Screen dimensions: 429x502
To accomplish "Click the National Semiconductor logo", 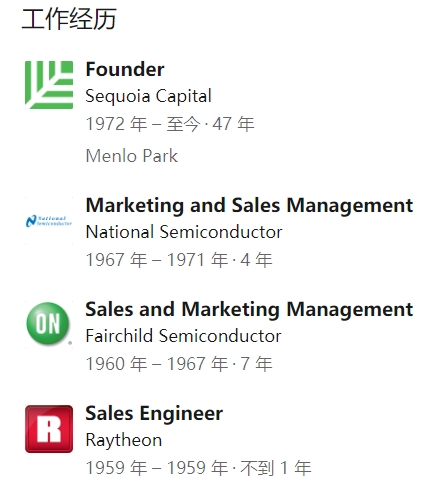I will (49, 221).
